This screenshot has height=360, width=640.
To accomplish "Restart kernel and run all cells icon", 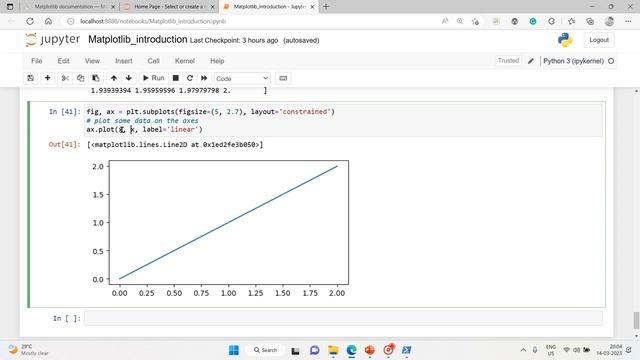I will coord(204,78).
